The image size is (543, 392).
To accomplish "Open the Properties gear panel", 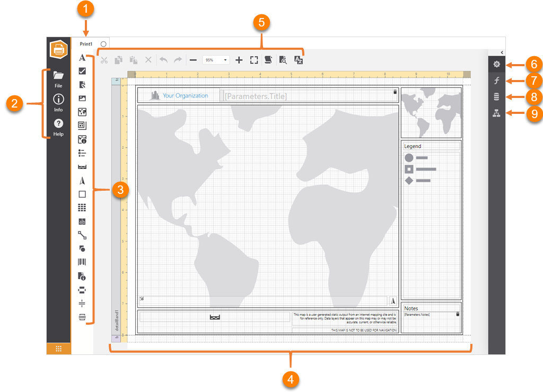I will (495, 64).
